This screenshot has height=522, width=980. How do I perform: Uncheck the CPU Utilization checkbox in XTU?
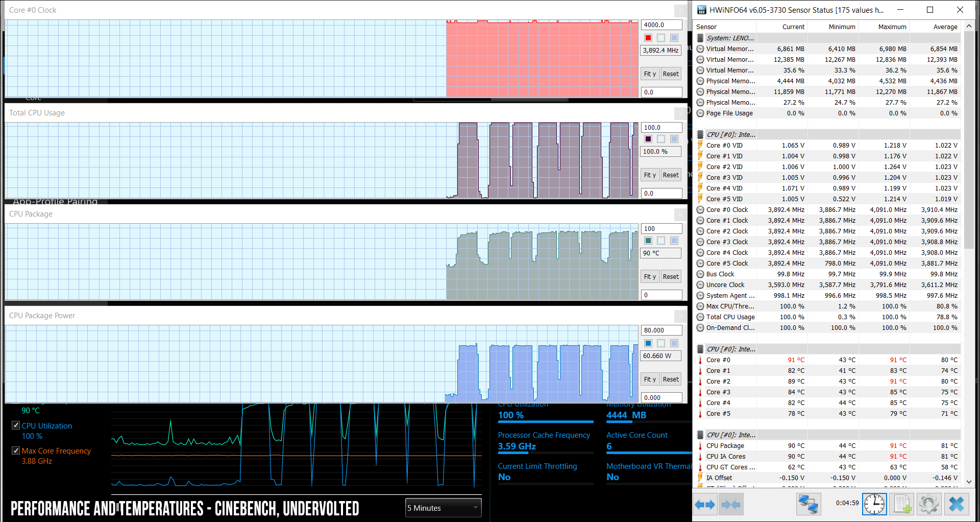click(16, 425)
